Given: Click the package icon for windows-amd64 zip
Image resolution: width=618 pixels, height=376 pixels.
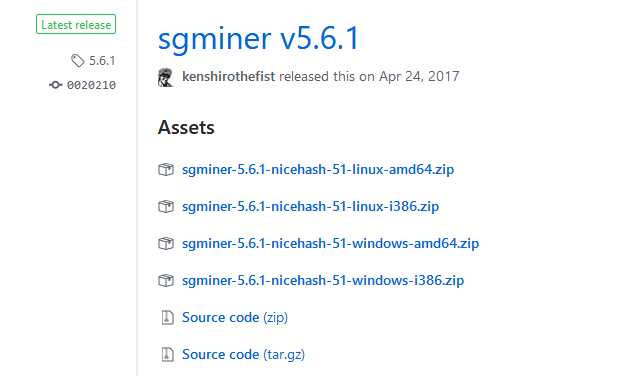Looking at the screenshot, I should 166,244.
